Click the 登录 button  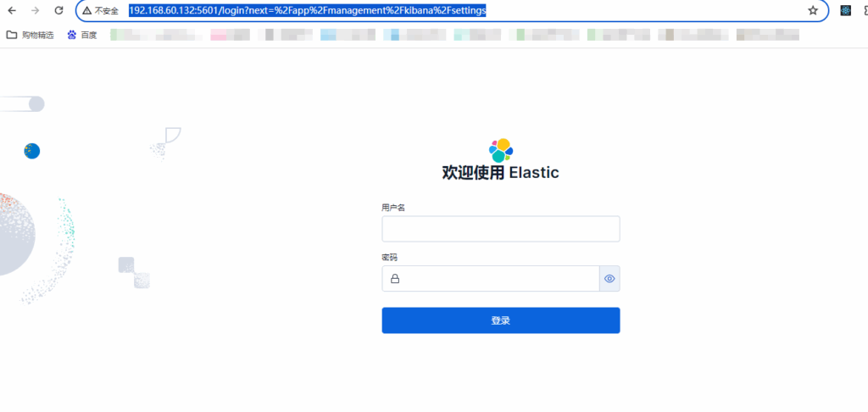pyautogui.click(x=501, y=320)
